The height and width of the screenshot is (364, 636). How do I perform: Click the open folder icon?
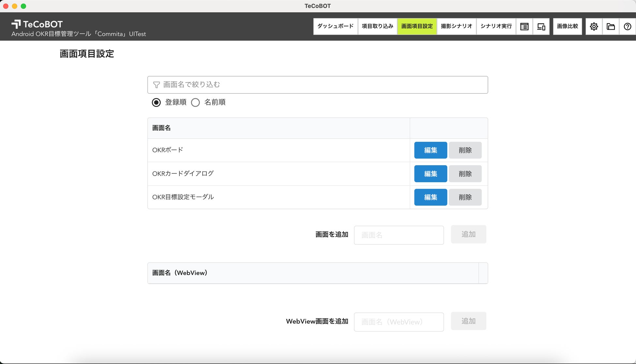pos(611,26)
